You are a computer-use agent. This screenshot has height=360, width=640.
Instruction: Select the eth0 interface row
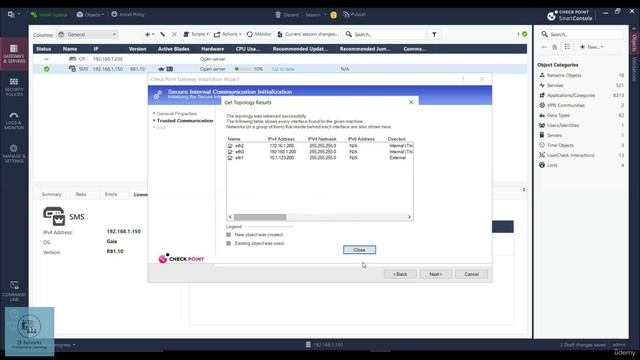coord(320,151)
